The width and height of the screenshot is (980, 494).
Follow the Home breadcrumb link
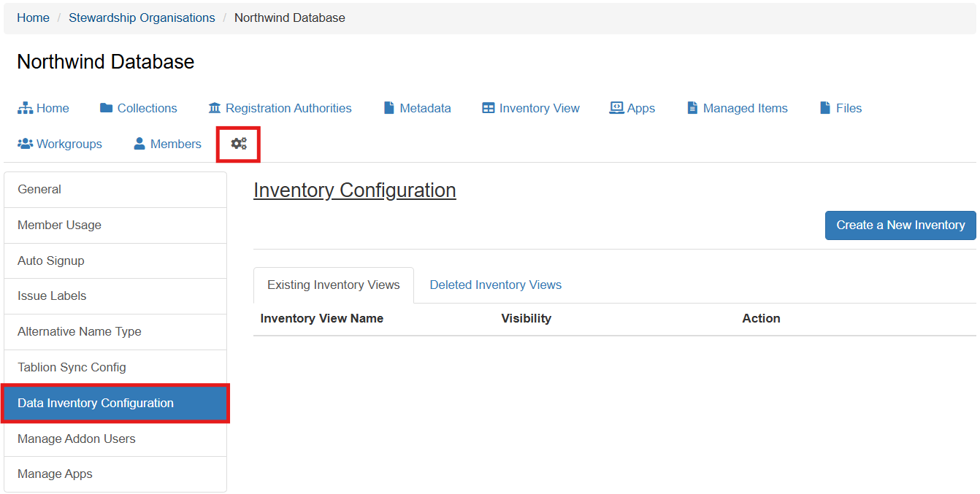(33, 18)
